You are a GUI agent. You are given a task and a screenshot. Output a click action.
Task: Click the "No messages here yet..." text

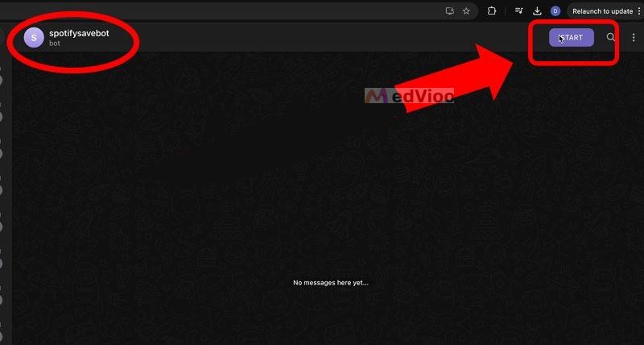tap(331, 282)
